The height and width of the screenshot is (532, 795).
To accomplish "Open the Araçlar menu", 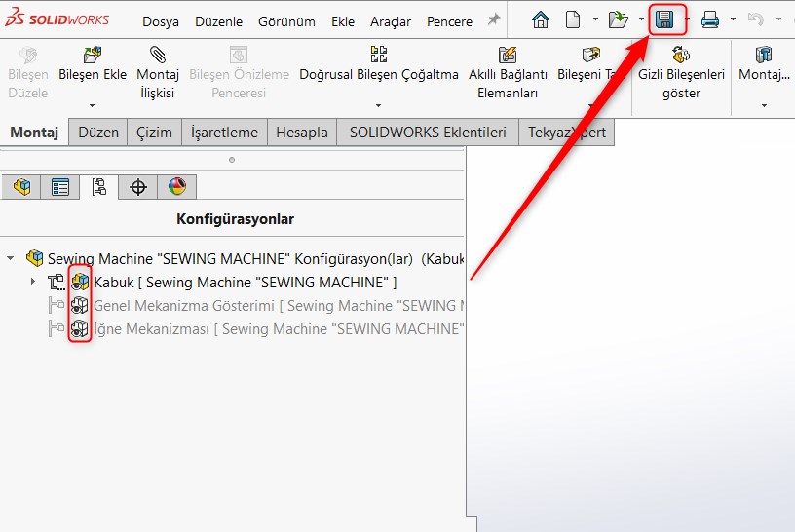I will tap(390, 21).
